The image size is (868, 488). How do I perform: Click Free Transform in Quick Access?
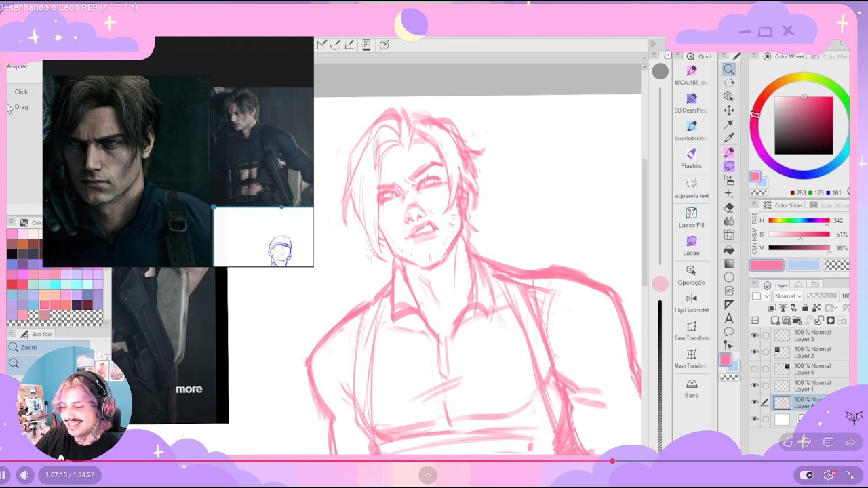[691, 331]
